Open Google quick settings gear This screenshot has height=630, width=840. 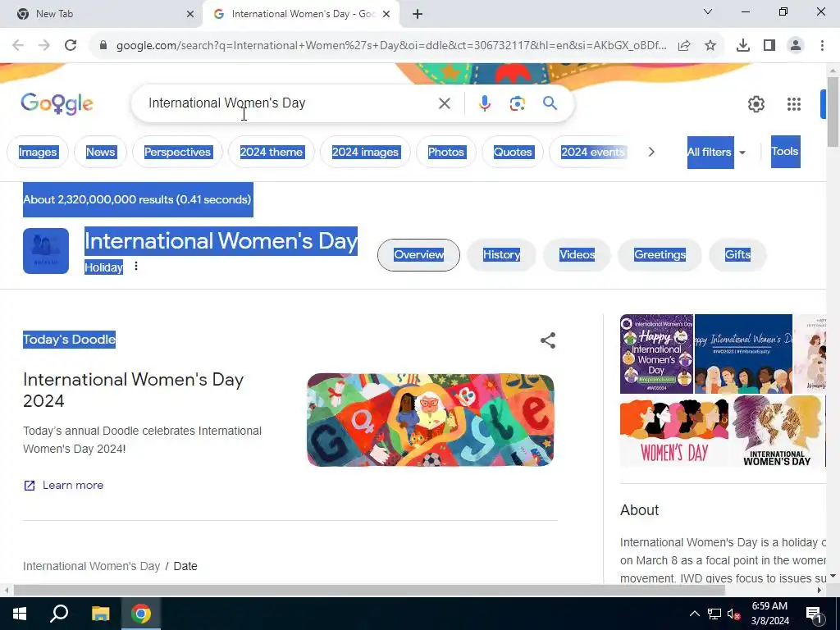point(756,104)
